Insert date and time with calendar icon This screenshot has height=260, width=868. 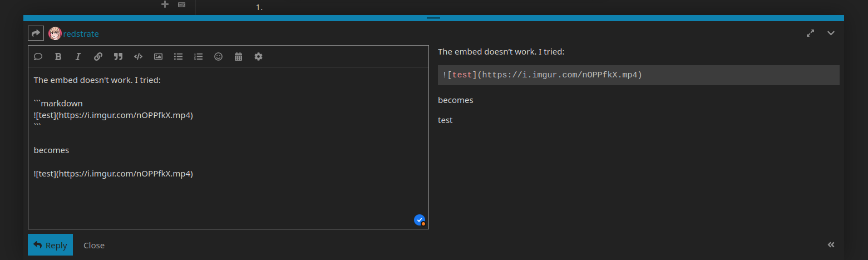click(238, 56)
